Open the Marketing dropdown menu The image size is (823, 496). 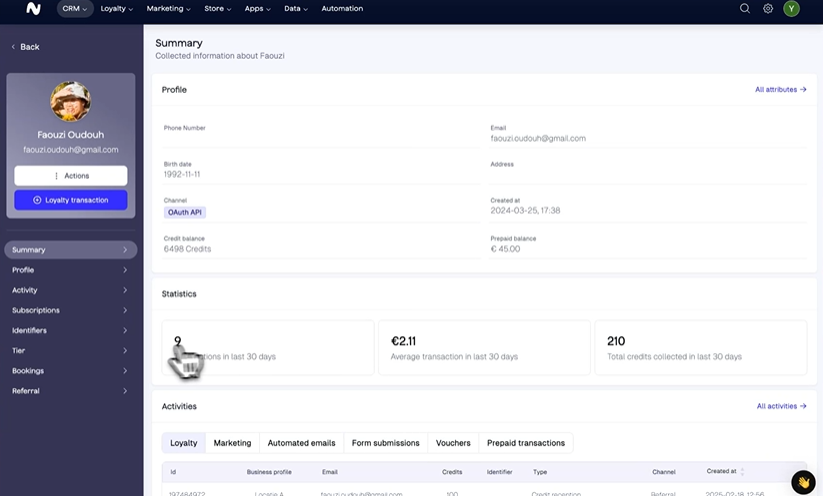coord(168,8)
